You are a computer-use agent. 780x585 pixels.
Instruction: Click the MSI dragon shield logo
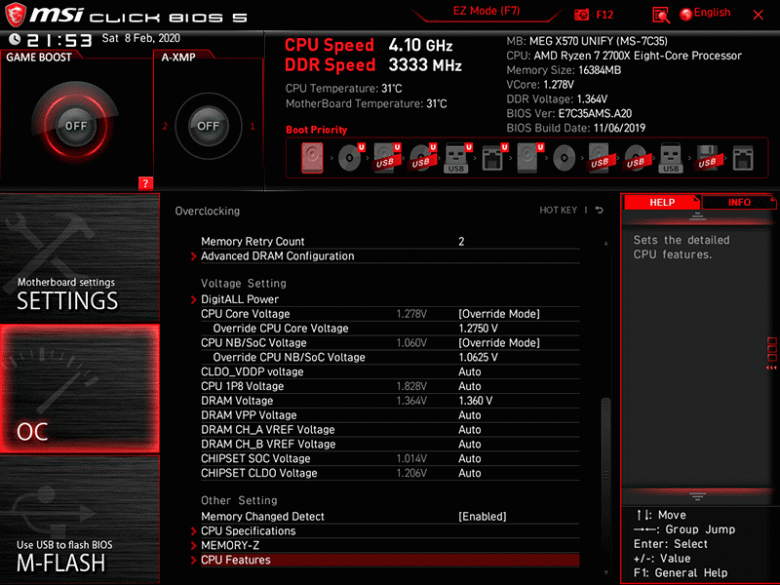pos(15,14)
